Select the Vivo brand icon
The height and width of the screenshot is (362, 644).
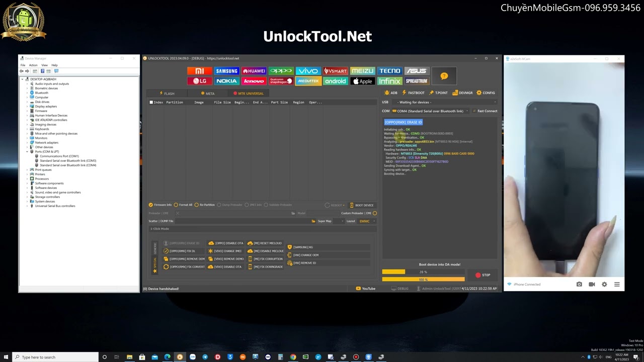308,71
